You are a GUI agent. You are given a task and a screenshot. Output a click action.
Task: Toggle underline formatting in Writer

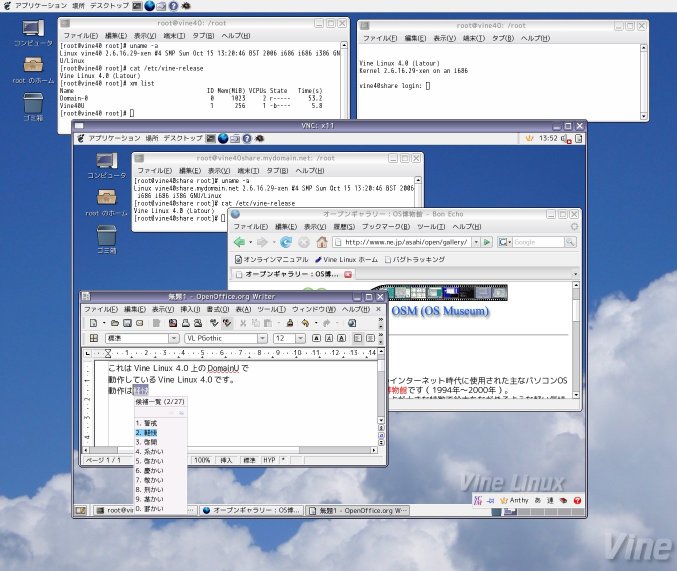[x=342, y=338]
